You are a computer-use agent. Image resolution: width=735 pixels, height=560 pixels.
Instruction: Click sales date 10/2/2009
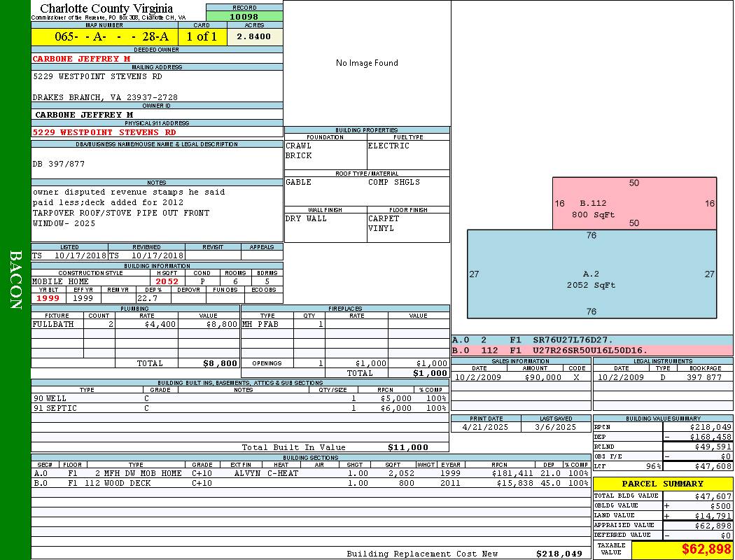click(477, 377)
